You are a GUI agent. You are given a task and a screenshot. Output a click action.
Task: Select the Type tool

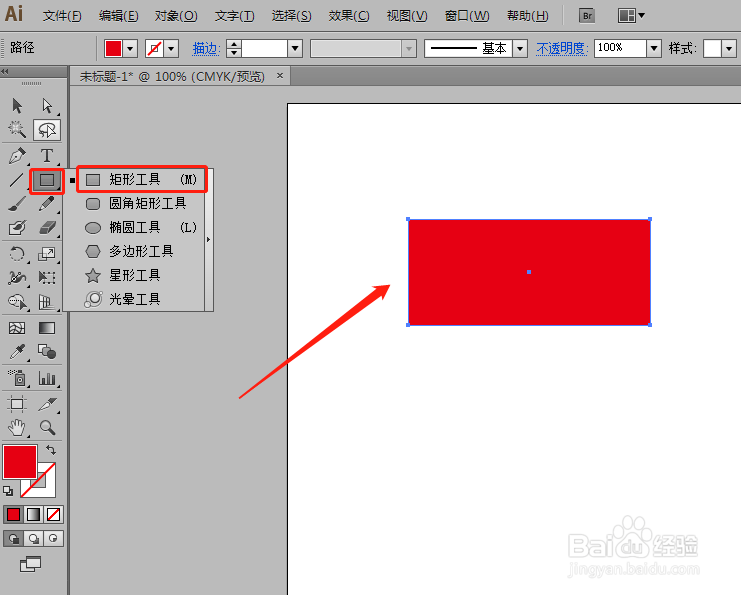(x=47, y=155)
